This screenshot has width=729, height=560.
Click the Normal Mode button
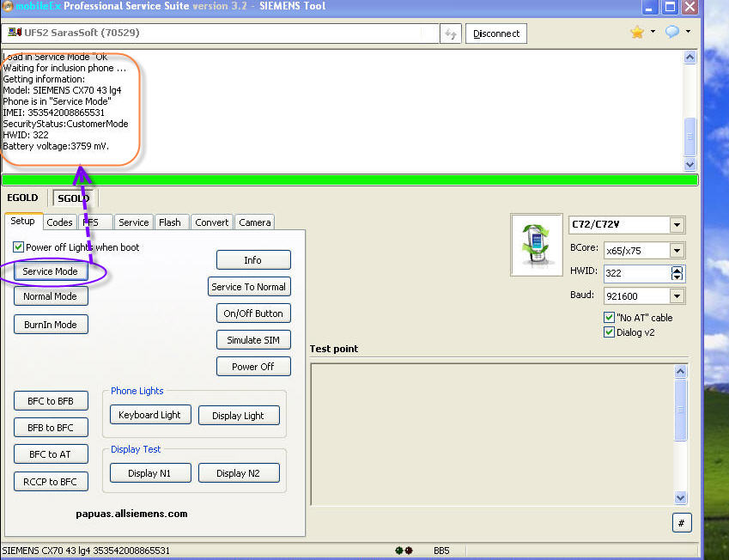51,296
